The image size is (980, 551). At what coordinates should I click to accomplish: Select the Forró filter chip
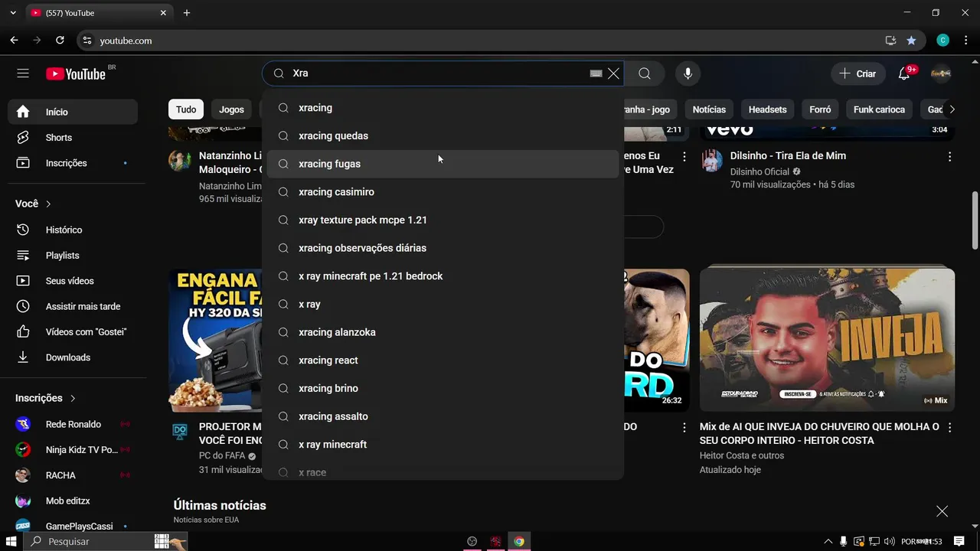pos(820,109)
